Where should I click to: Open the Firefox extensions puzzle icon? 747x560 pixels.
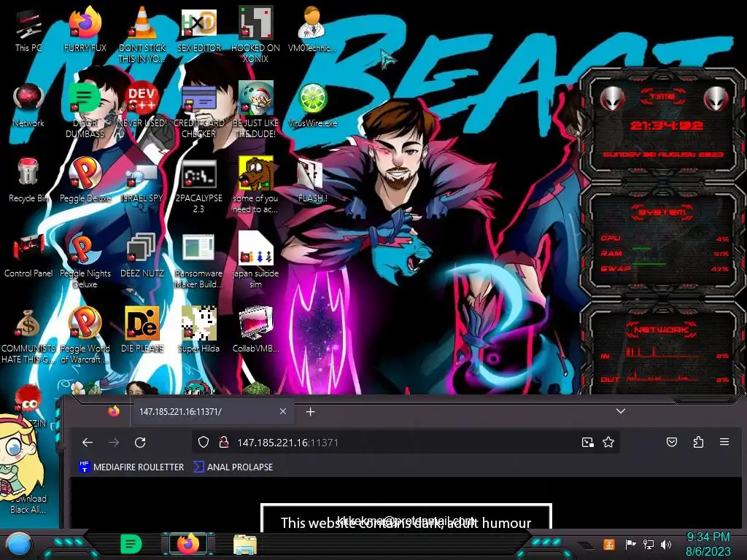(698, 443)
